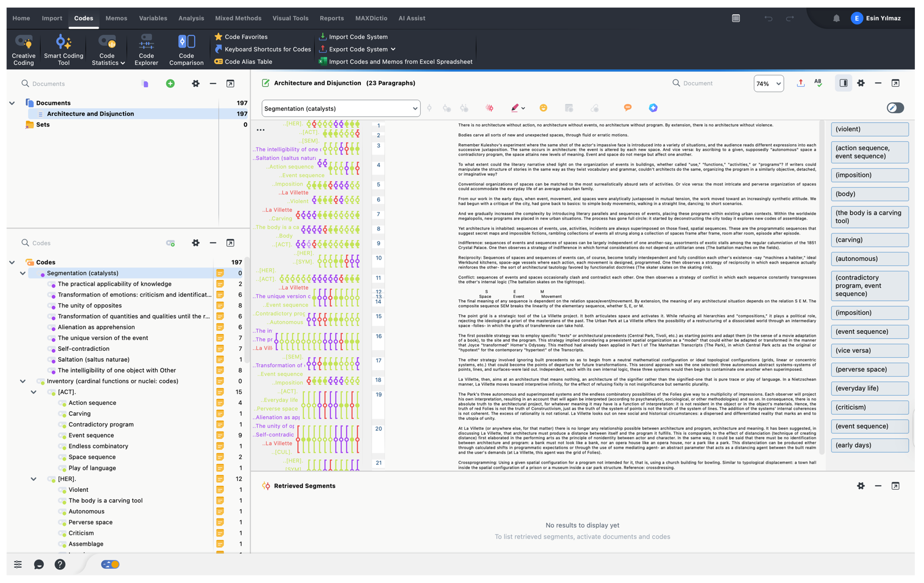Image resolution: width=924 pixels, height=583 pixels.
Task: Click the emoticode smiley icon
Action: click(x=543, y=108)
